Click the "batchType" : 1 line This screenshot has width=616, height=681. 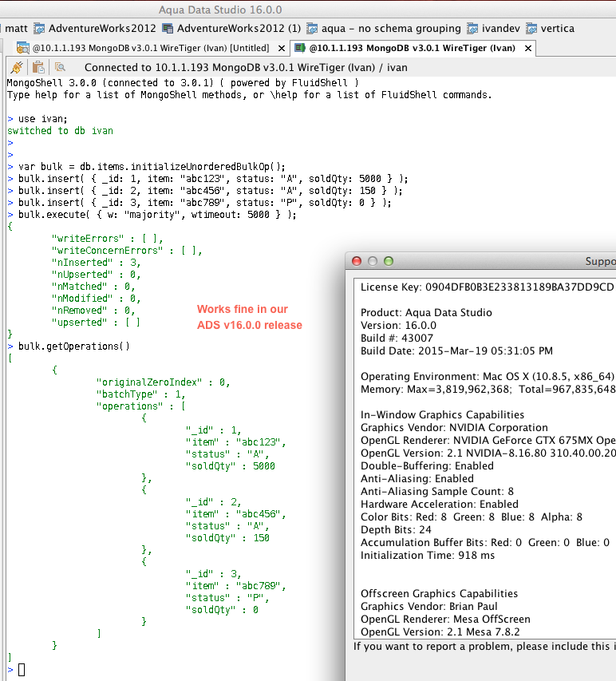point(140,394)
